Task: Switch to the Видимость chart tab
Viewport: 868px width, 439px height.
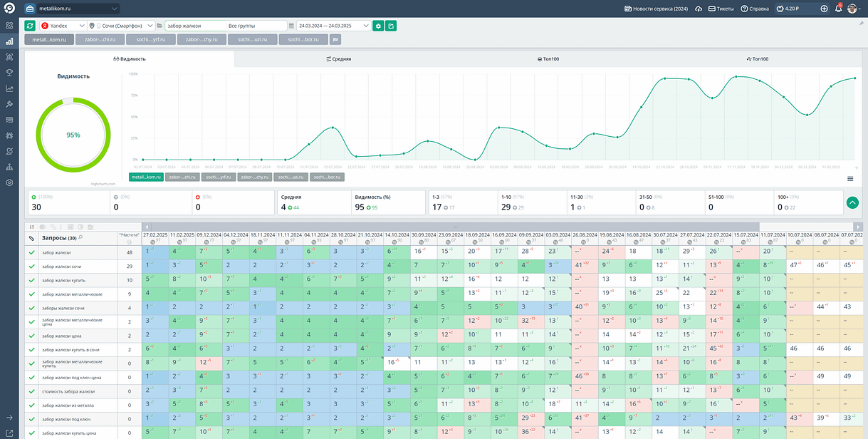Action: 129,59
